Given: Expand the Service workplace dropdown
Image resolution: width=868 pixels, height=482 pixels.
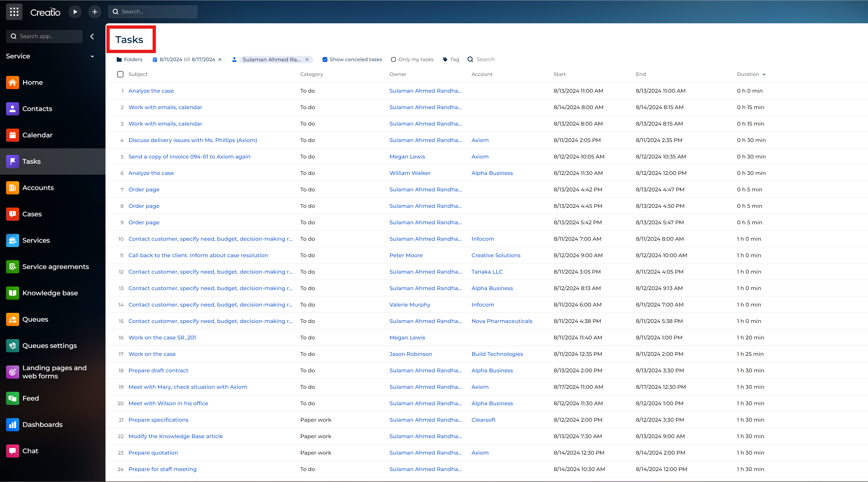Looking at the screenshot, I should tap(92, 56).
